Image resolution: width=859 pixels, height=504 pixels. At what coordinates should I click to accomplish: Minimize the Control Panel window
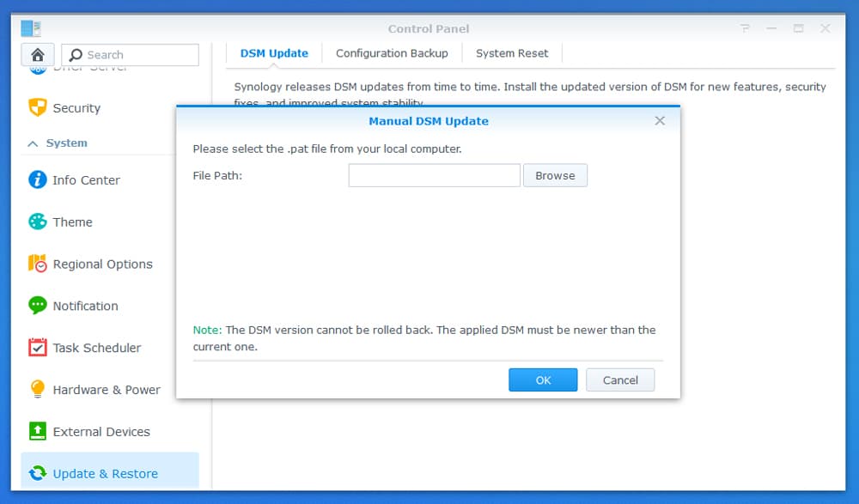(771, 28)
